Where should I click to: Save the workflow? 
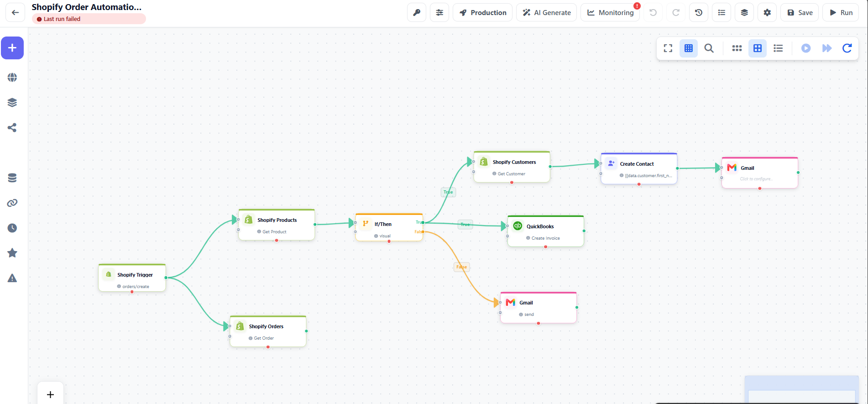pyautogui.click(x=800, y=12)
